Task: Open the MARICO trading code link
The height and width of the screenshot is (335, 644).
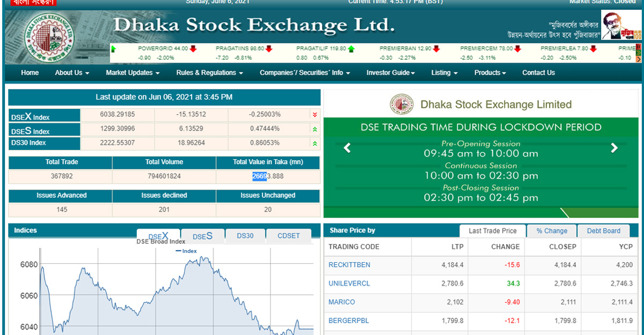Action: (342, 302)
